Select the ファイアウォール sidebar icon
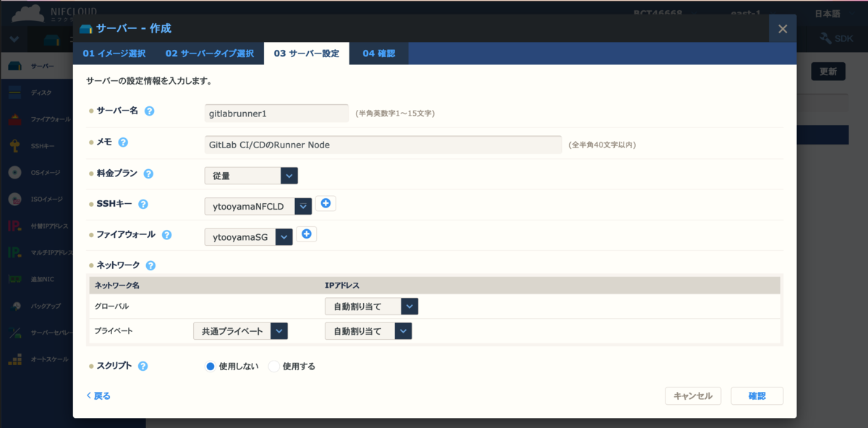This screenshot has height=428, width=868. [x=29, y=118]
